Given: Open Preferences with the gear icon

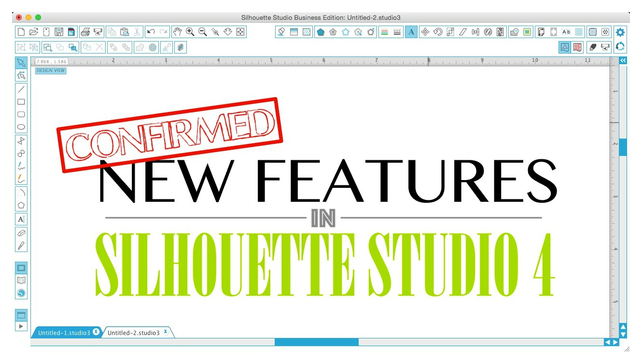Looking at the screenshot, I should pos(621,32).
